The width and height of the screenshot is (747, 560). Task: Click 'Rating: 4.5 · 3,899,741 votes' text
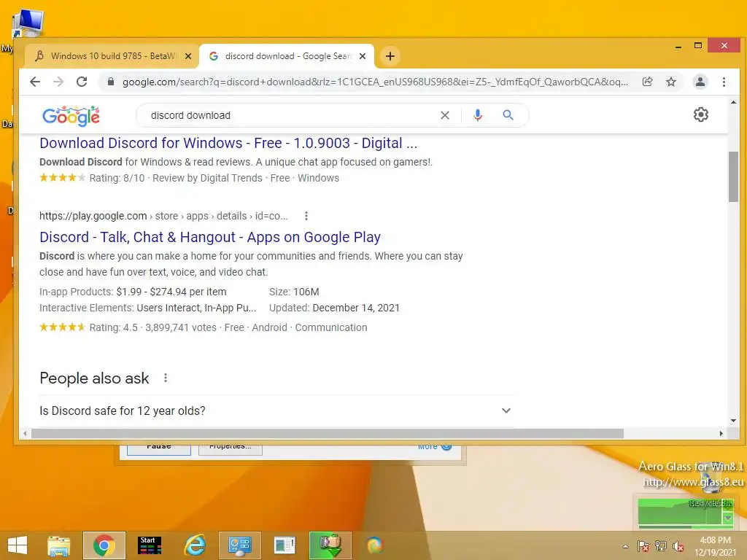(153, 327)
